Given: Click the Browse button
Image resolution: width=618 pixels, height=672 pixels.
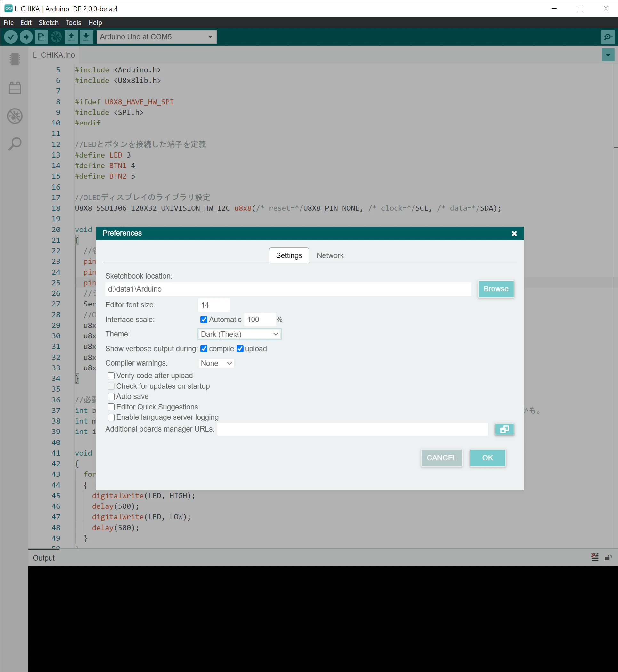Looking at the screenshot, I should tap(496, 289).
